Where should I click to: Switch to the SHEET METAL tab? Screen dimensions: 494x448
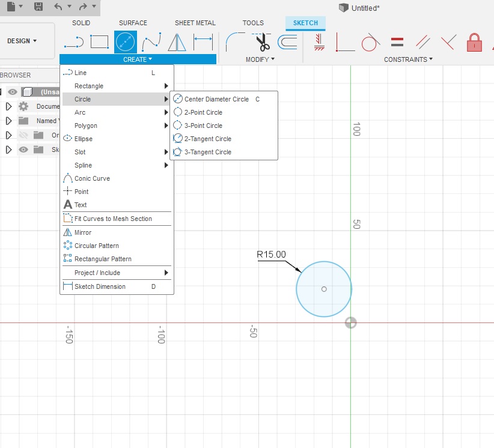tap(195, 23)
